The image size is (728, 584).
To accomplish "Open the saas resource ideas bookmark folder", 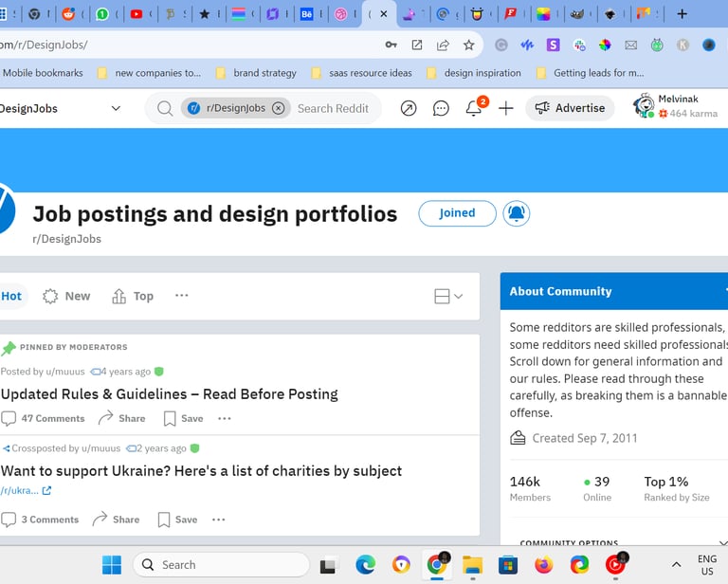I will (x=362, y=73).
